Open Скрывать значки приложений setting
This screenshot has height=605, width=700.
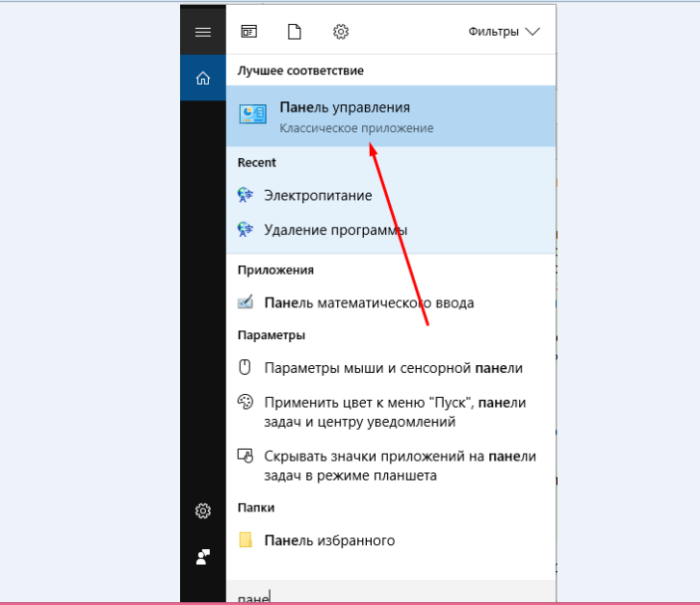[x=391, y=465]
